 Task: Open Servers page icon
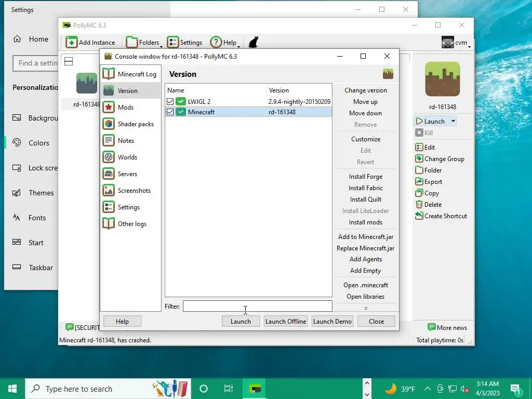click(x=109, y=174)
